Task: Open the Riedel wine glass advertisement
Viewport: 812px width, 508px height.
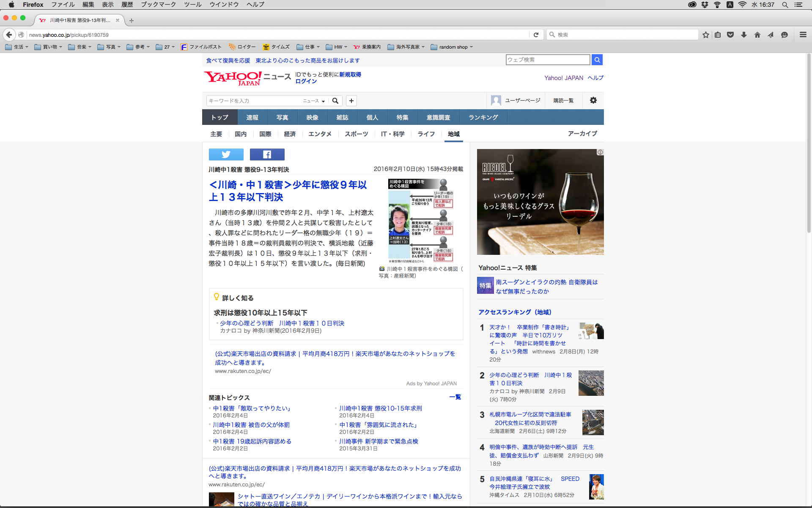Action: (540, 202)
